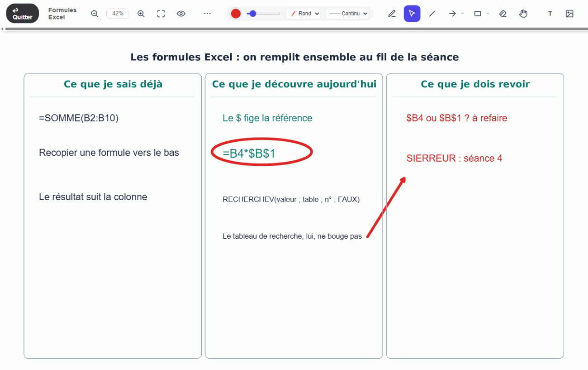Image resolution: width=588 pixels, height=370 pixels.
Task: Select the note "SIERREUR : séance 4"
Action: tap(454, 159)
